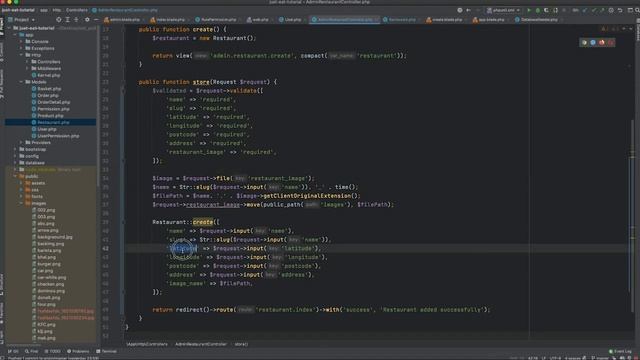Switch to the Restaurant.php editor tab
The height and width of the screenshot is (360, 640).
[x=400, y=20]
